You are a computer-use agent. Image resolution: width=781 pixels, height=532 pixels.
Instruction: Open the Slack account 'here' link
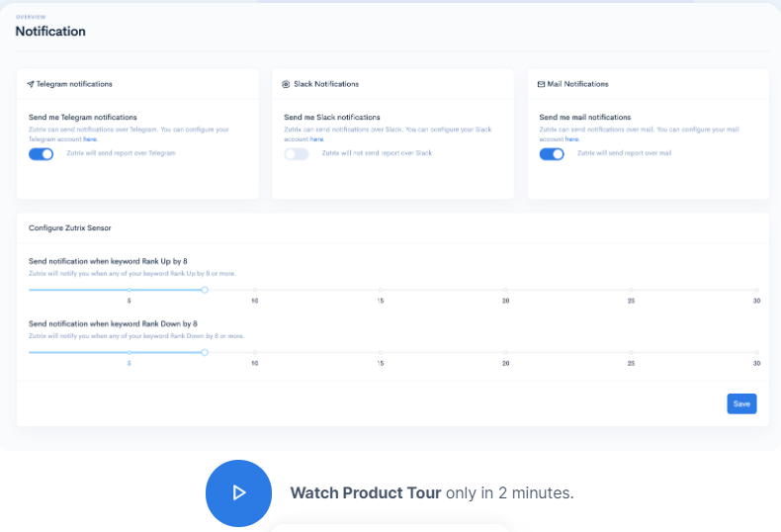316,139
